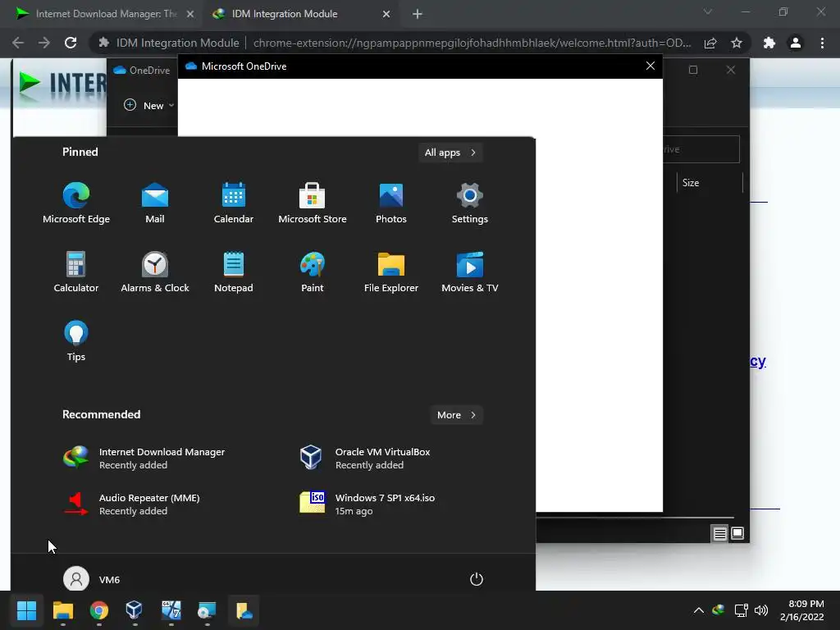Open Chrome tab search dropdown
The height and width of the screenshot is (630, 840).
tap(708, 11)
